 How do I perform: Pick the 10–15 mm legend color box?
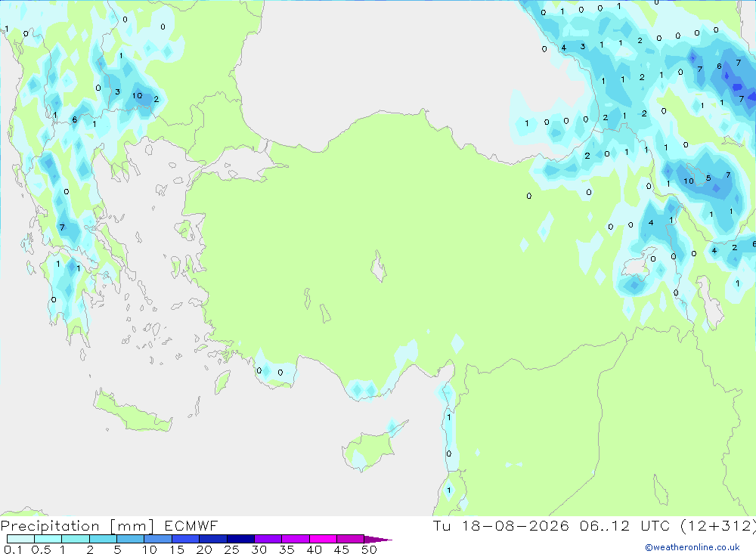[158, 539]
